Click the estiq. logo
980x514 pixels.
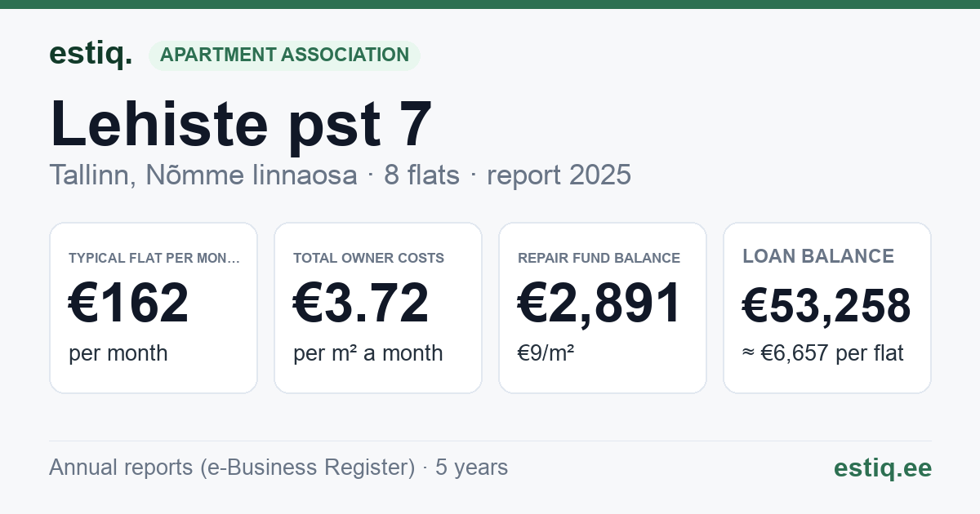pos(91,55)
